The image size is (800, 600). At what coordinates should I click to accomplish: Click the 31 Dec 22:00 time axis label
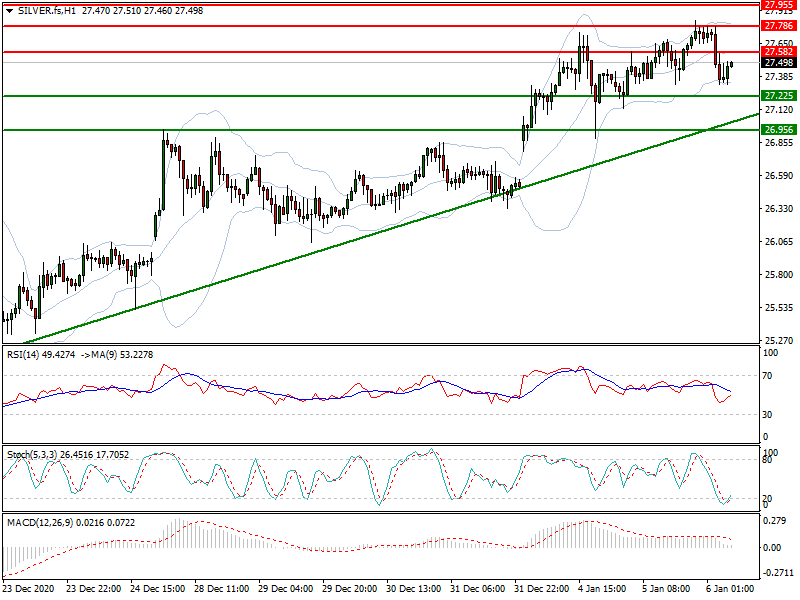click(x=541, y=589)
